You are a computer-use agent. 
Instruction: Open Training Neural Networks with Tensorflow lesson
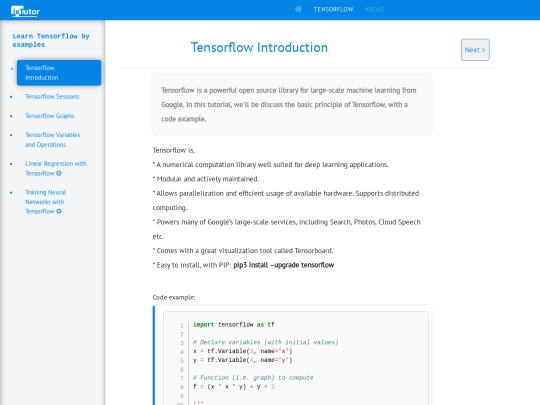(45, 202)
